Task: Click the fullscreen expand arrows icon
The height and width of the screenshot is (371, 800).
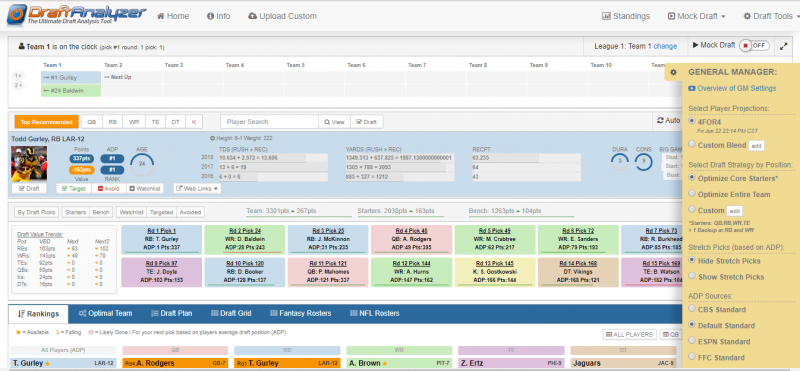Action: point(784,46)
